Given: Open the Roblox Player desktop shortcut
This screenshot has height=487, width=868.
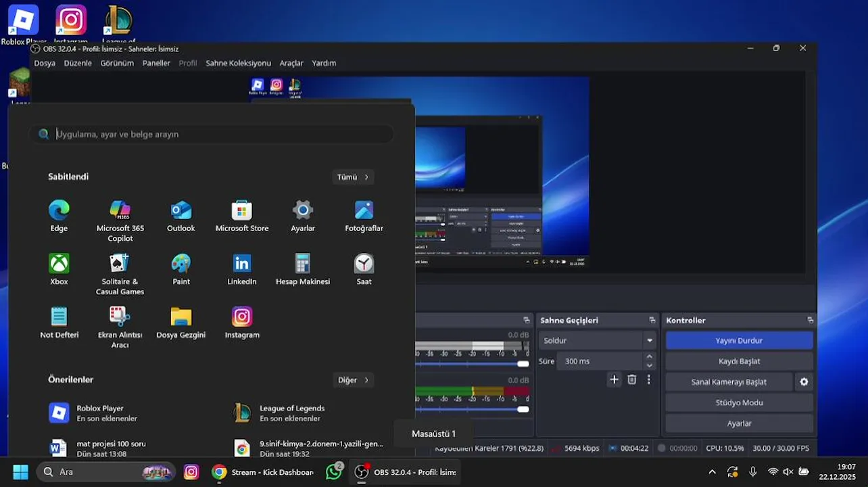Looking at the screenshot, I should tap(23, 24).
